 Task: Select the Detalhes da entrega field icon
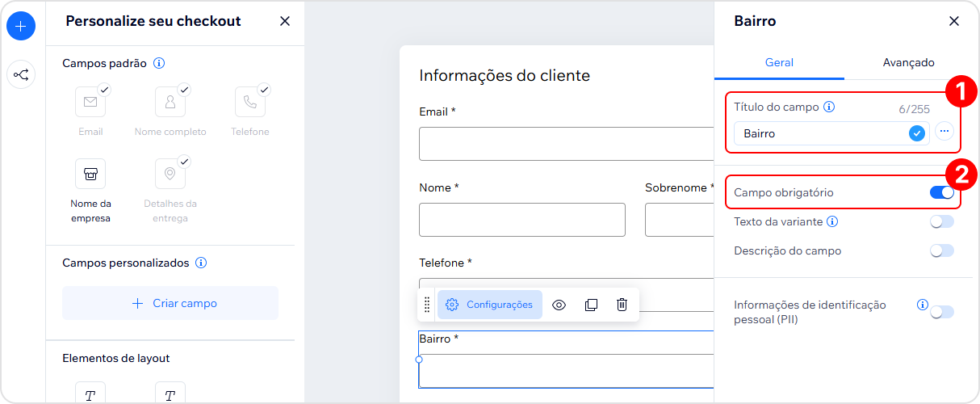(x=170, y=174)
